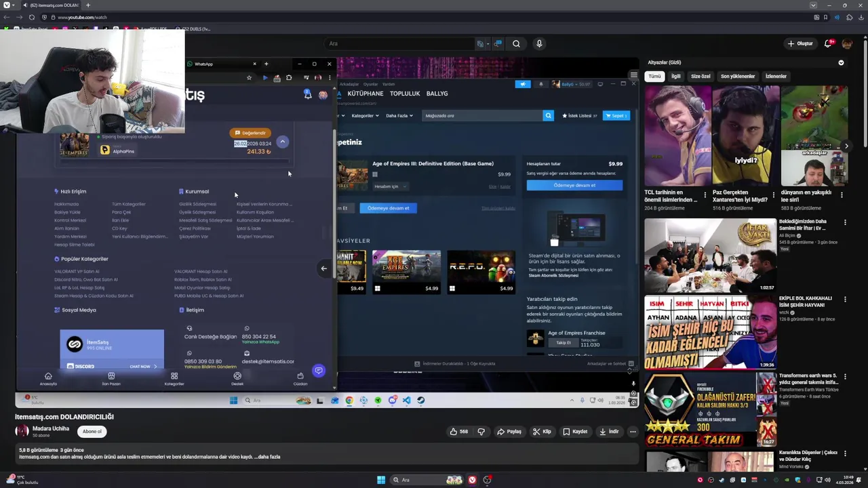
Task: Open options menu for Transformers earth wars video
Action: 845,376
